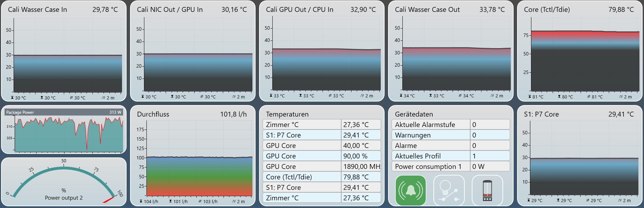Click the Core (Tctl/Tdie) chart title
The height and width of the screenshot is (208, 644).
[x=547, y=10]
